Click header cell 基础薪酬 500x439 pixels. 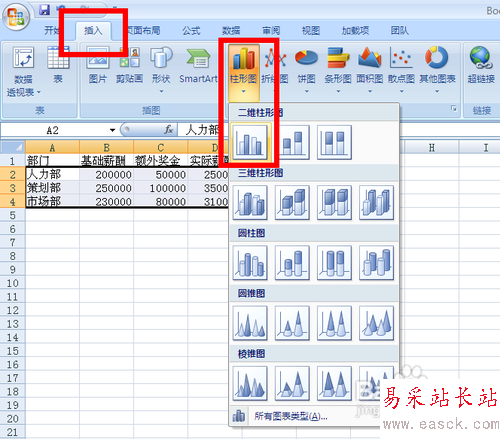click(x=106, y=161)
